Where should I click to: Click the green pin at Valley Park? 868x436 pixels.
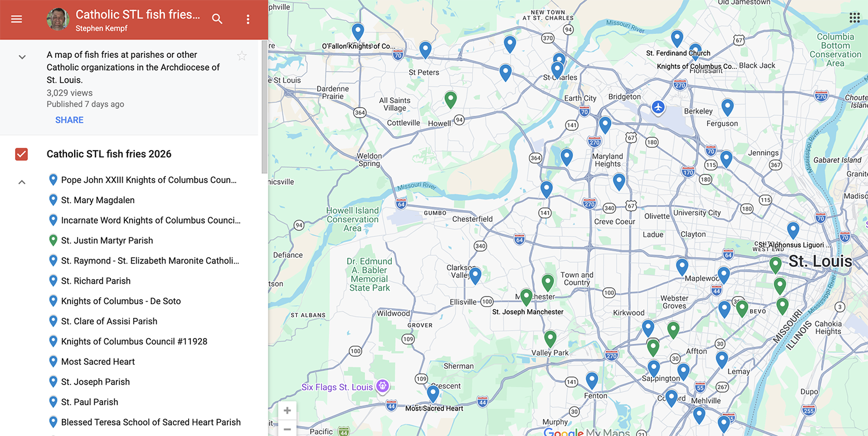click(x=550, y=339)
